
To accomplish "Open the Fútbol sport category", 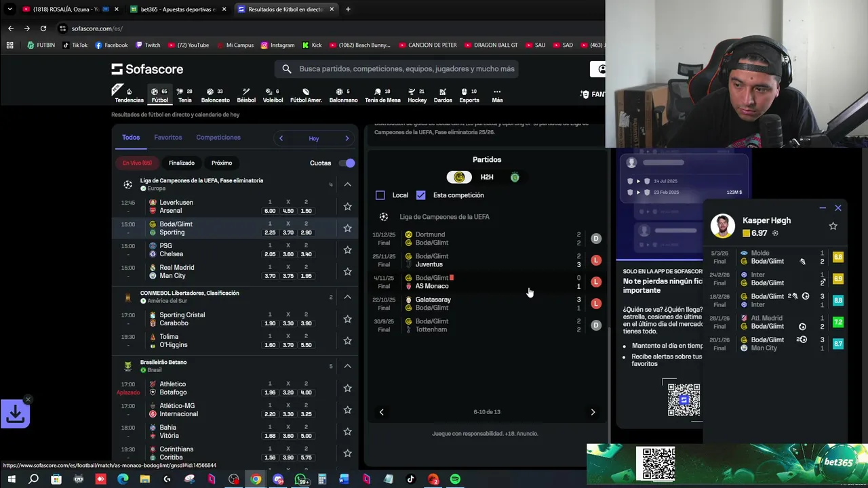I will click(160, 96).
